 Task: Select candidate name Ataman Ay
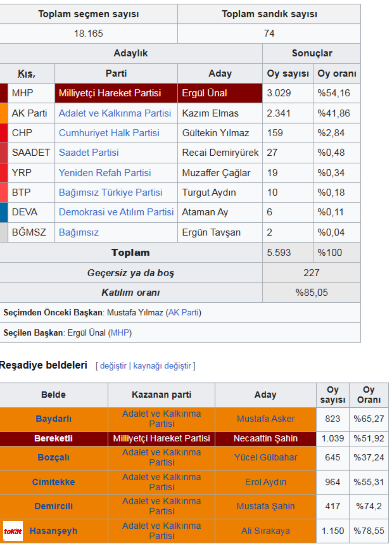[x=205, y=212]
